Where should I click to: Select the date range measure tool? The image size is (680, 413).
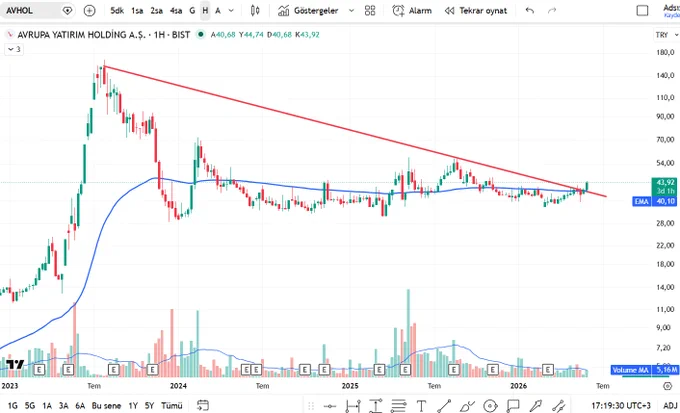353,406
